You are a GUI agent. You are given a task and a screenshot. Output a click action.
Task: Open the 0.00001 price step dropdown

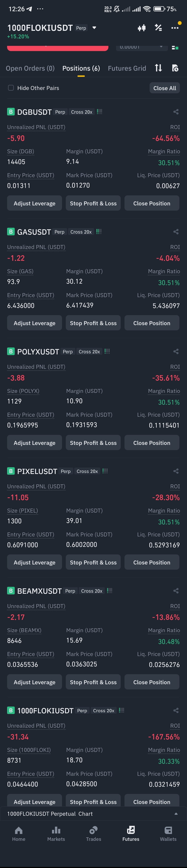click(x=141, y=47)
